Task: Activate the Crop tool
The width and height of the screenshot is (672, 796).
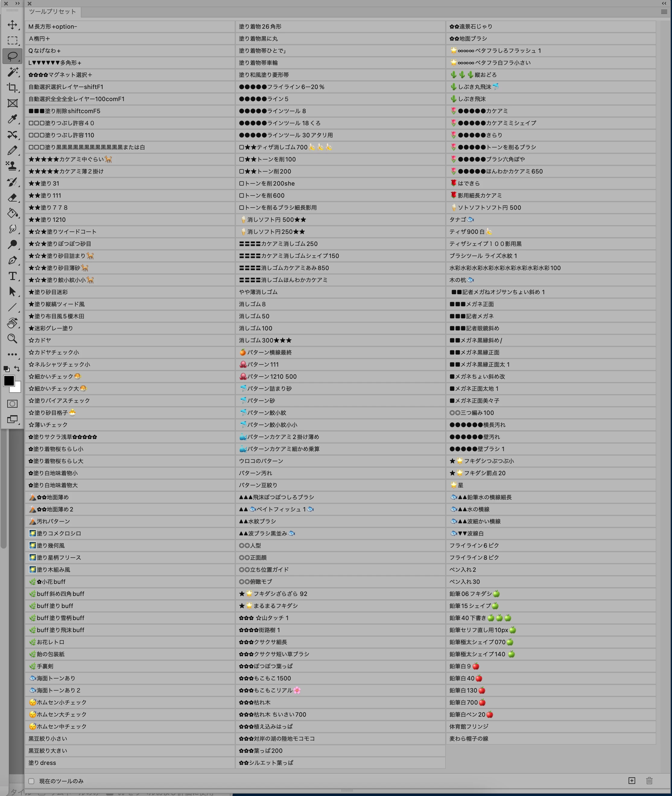Action: click(12, 88)
